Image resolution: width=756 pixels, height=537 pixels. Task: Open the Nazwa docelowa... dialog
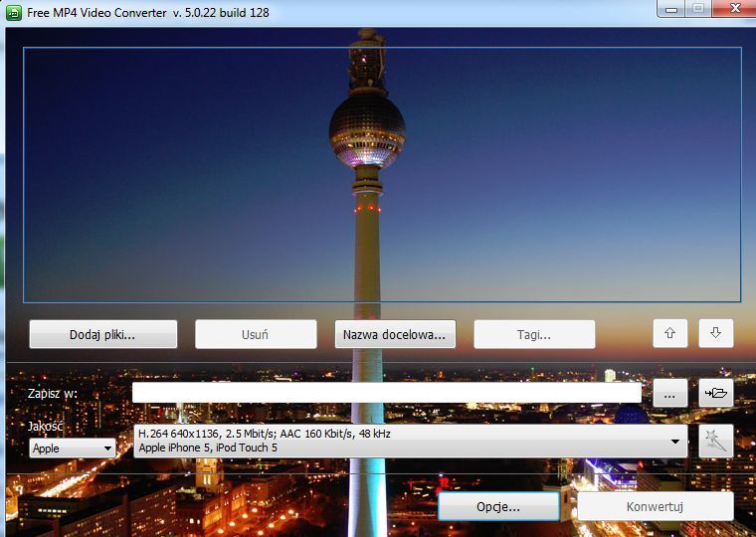395,334
